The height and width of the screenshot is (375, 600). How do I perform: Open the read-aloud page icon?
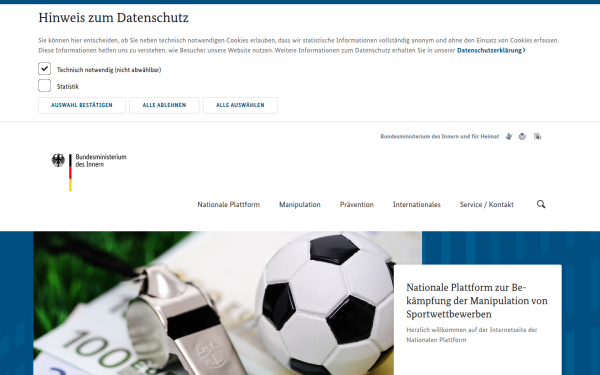click(x=538, y=137)
